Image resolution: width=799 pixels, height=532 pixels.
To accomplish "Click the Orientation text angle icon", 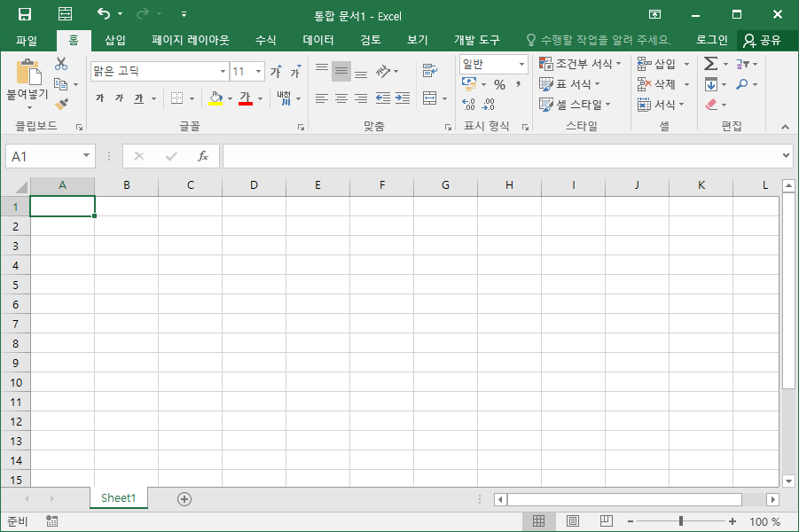I will point(383,71).
